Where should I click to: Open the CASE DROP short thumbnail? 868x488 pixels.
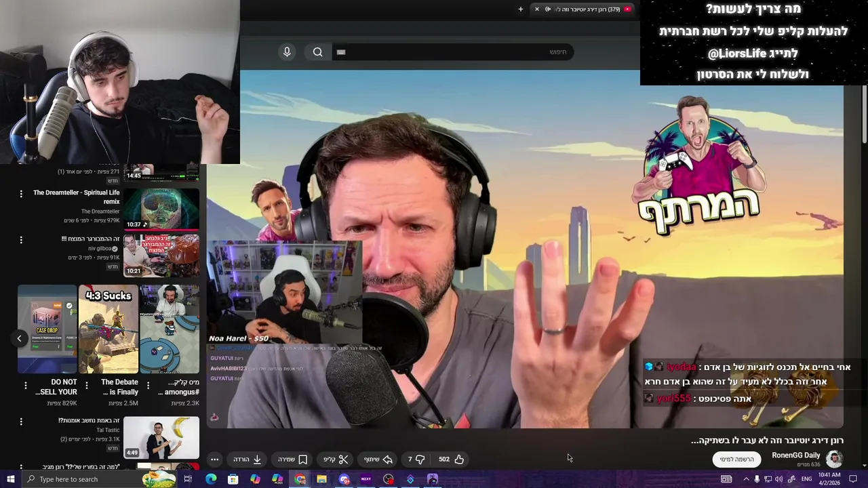pos(47,329)
